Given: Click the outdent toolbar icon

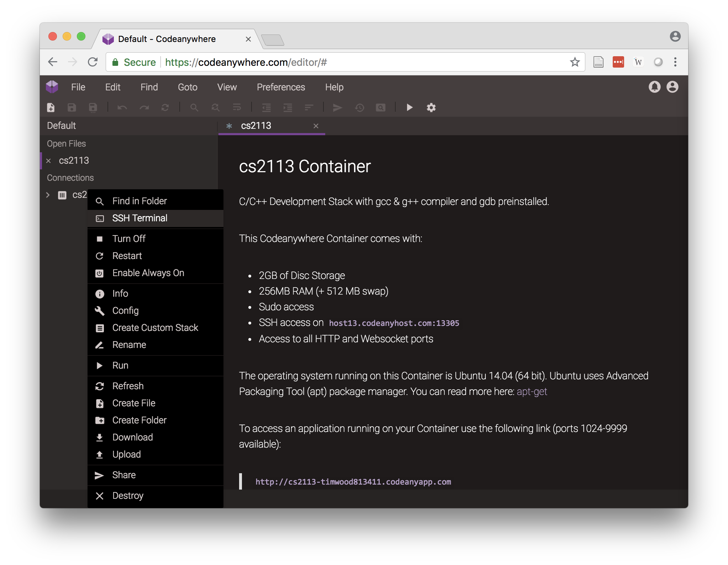Looking at the screenshot, I should tap(266, 107).
